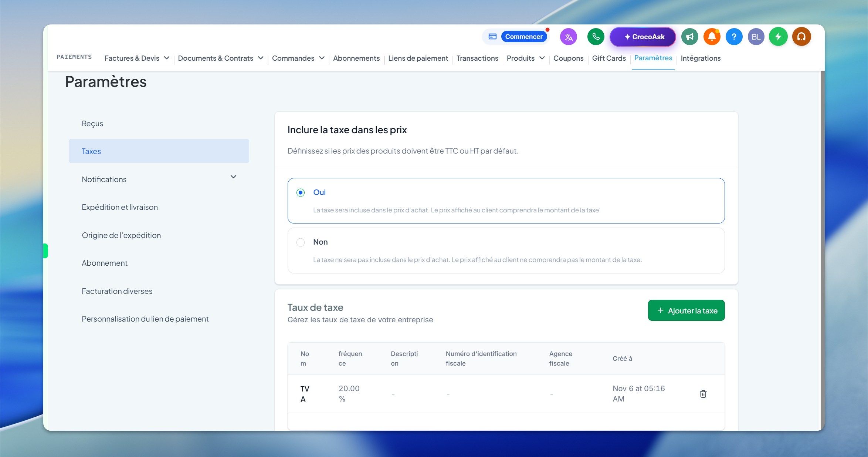Open the Coupons tab
868x457 pixels.
pyautogui.click(x=568, y=58)
